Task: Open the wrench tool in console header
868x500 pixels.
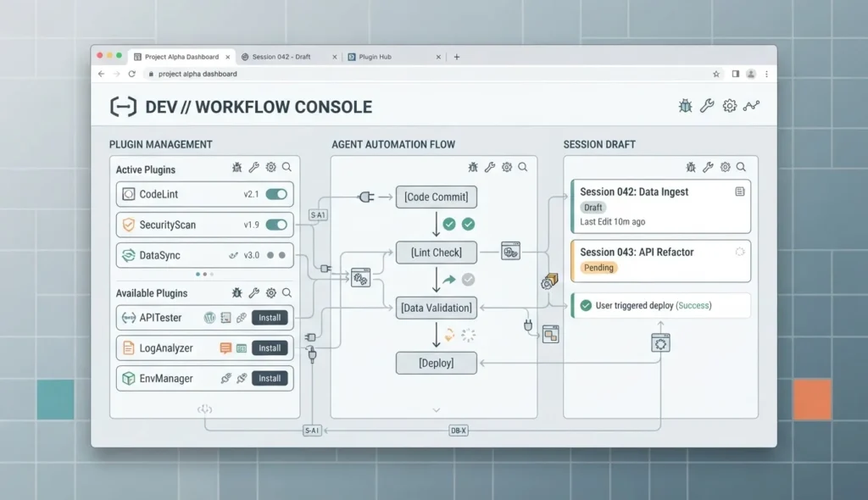Action: pos(707,106)
